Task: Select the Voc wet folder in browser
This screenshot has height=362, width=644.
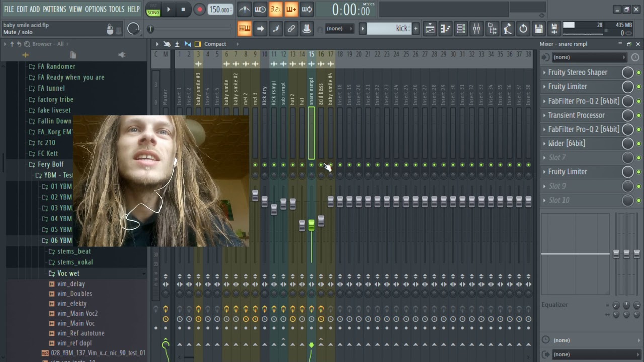Action: tap(68, 273)
